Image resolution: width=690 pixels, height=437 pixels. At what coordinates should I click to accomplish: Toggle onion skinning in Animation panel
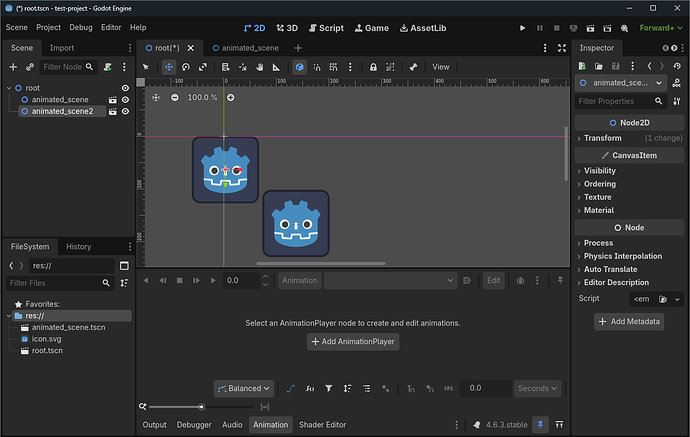(520, 280)
